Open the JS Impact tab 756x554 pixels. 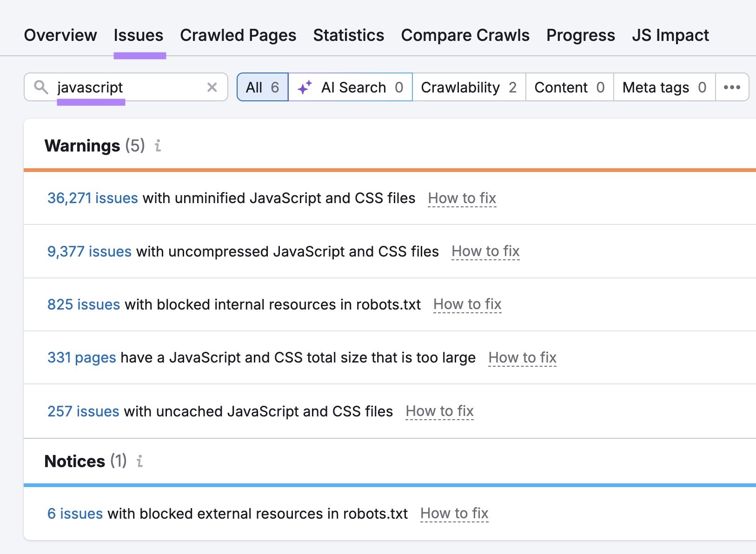click(x=670, y=35)
